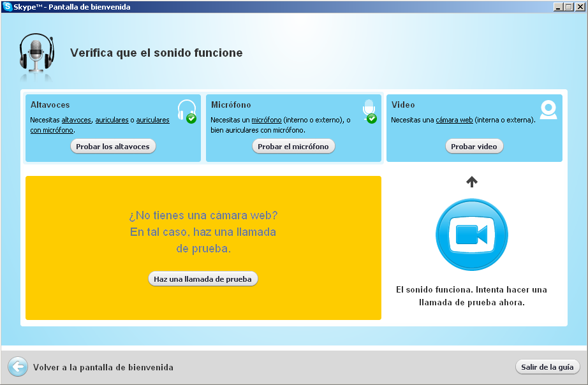Viewport: 588px width, 385px height.
Task: Open the micrófono link
Action: (x=266, y=120)
